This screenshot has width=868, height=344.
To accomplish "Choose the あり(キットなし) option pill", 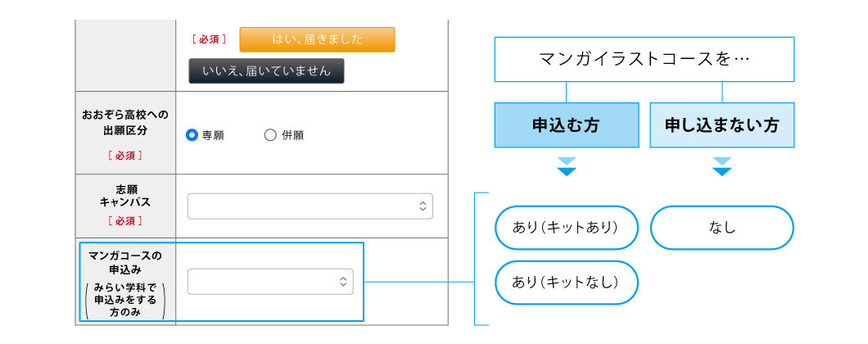I will point(567,283).
